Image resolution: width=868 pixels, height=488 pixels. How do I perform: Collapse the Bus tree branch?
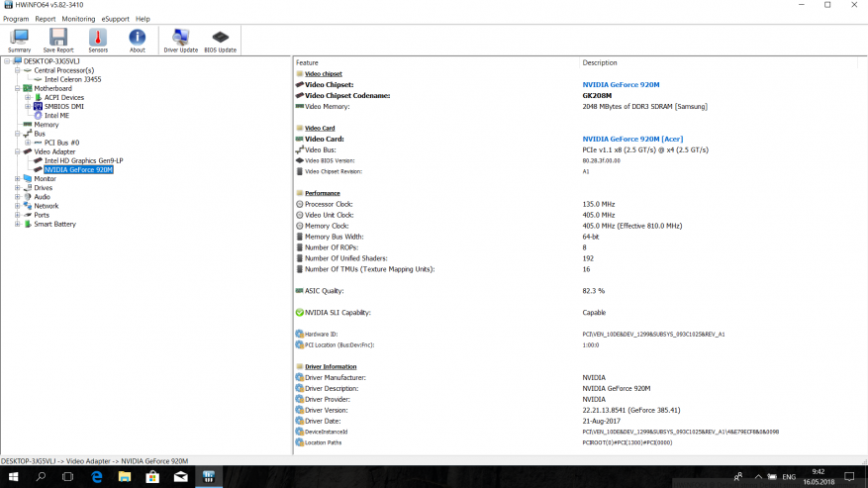coord(18,134)
